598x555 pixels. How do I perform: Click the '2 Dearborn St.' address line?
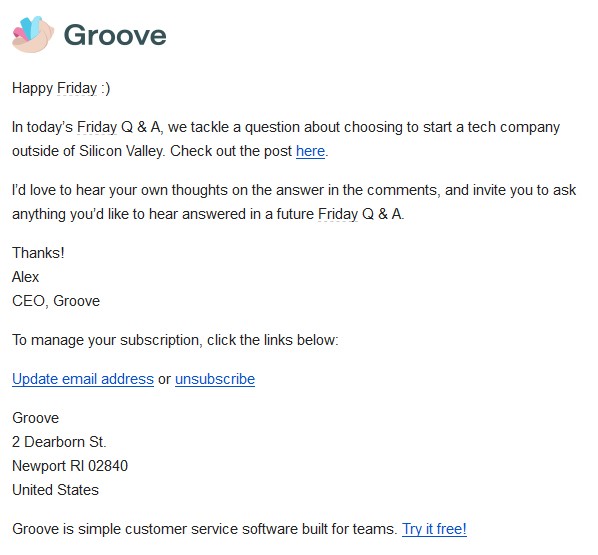click(59, 442)
